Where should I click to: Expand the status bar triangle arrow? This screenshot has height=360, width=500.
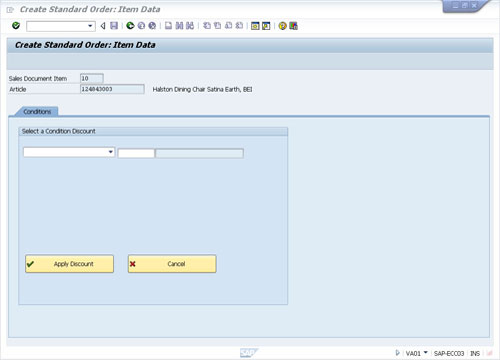click(x=397, y=353)
